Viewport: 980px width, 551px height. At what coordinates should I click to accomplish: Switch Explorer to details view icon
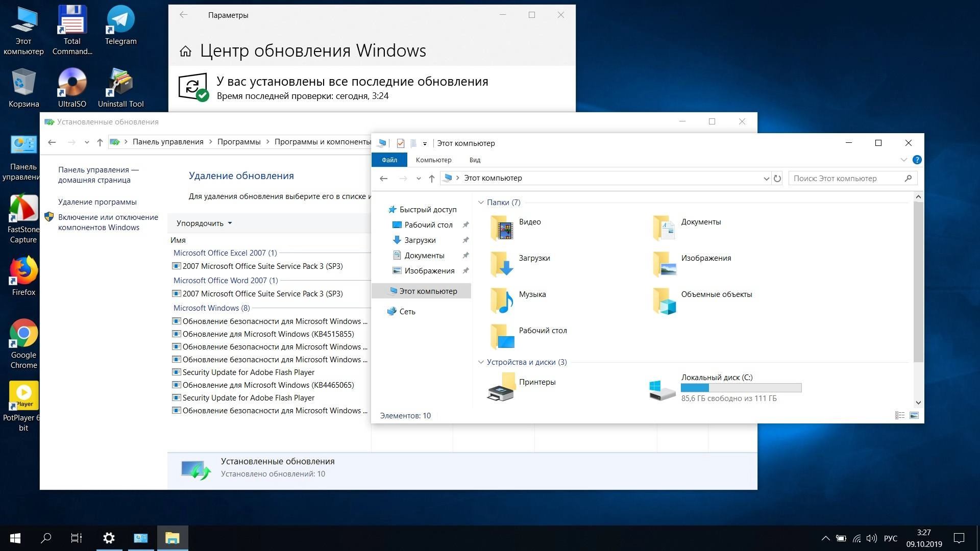[900, 415]
